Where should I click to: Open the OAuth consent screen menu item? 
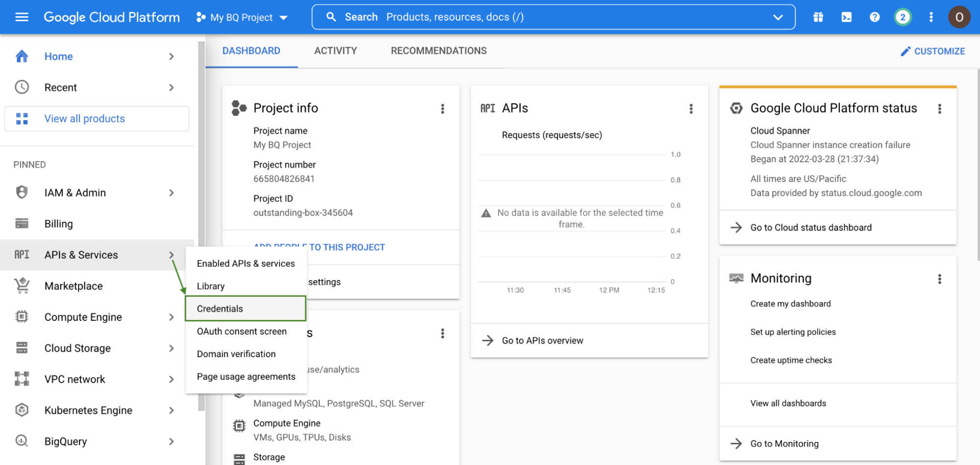241,331
